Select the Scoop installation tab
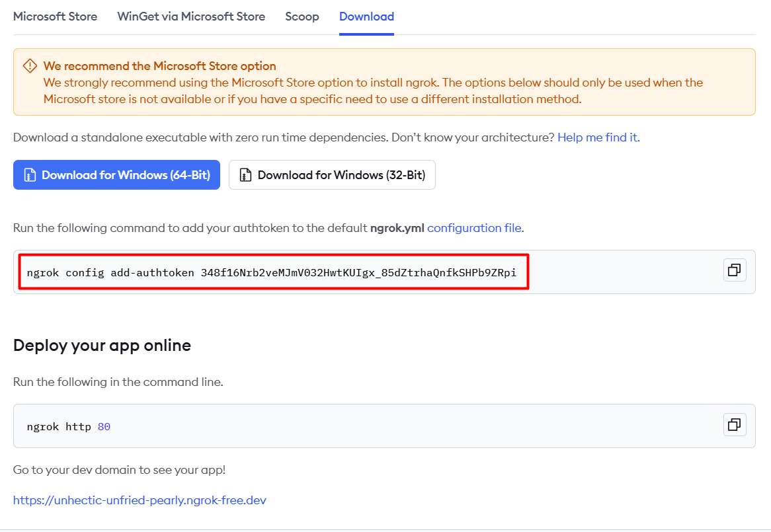The height and width of the screenshot is (532, 771). coord(302,17)
